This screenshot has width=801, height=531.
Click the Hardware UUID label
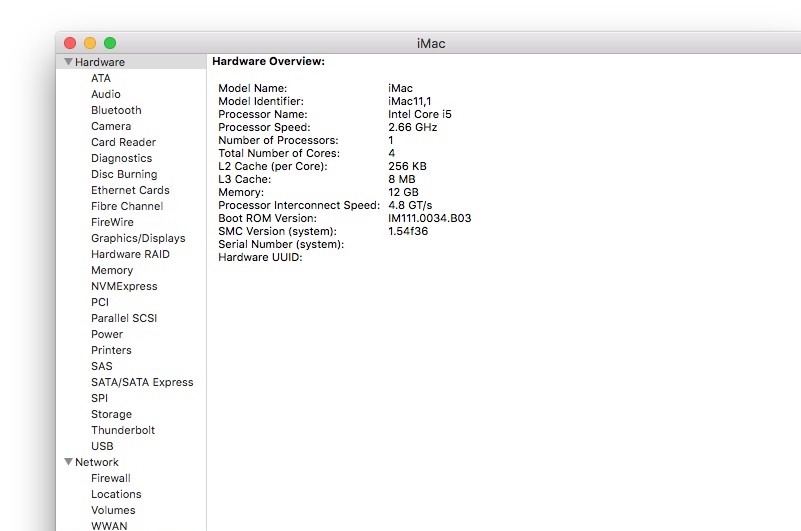click(x=260, y=257)
